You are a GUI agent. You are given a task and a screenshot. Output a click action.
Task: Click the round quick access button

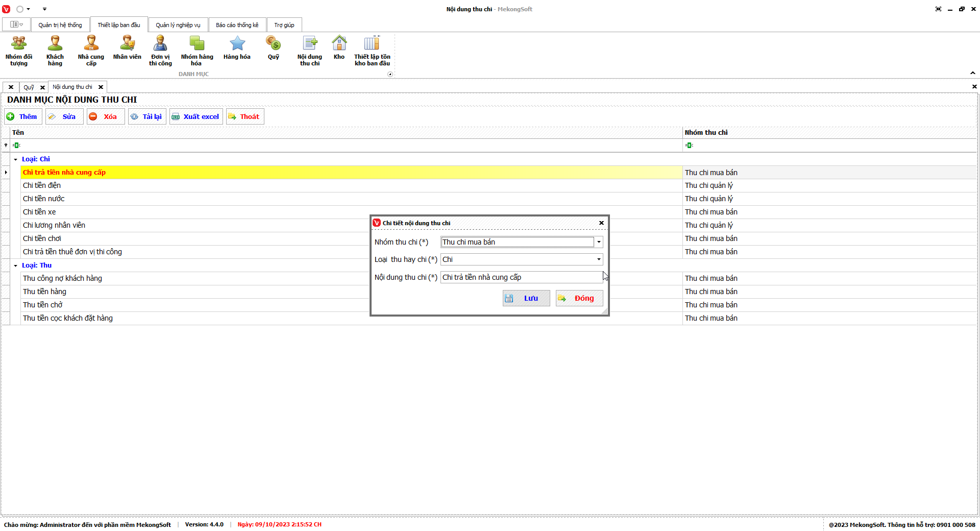click(20, 9)
